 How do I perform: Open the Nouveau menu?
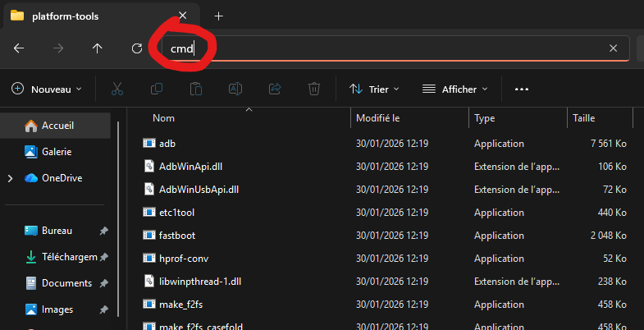pyautogui.click(x=47, y=89)
